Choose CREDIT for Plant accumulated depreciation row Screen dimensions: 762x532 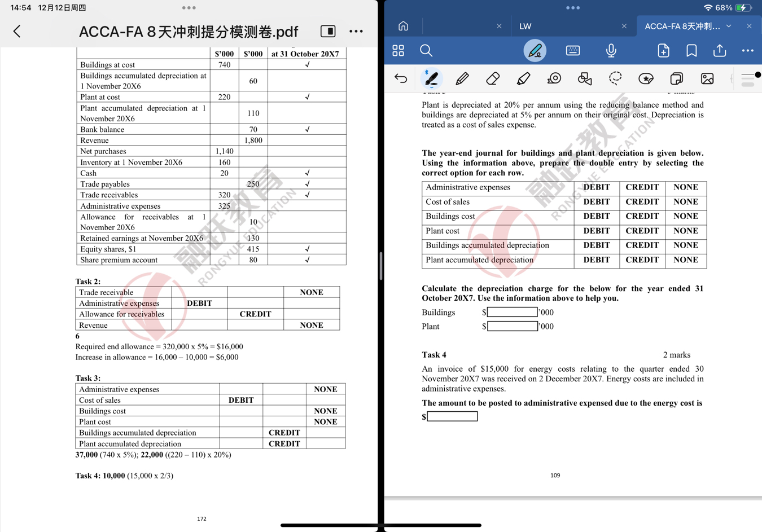click(642, 260)
